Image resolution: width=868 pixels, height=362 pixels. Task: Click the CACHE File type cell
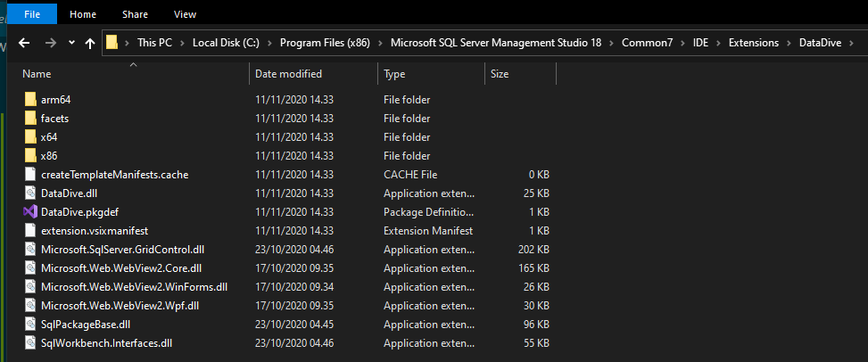point(410,175)
